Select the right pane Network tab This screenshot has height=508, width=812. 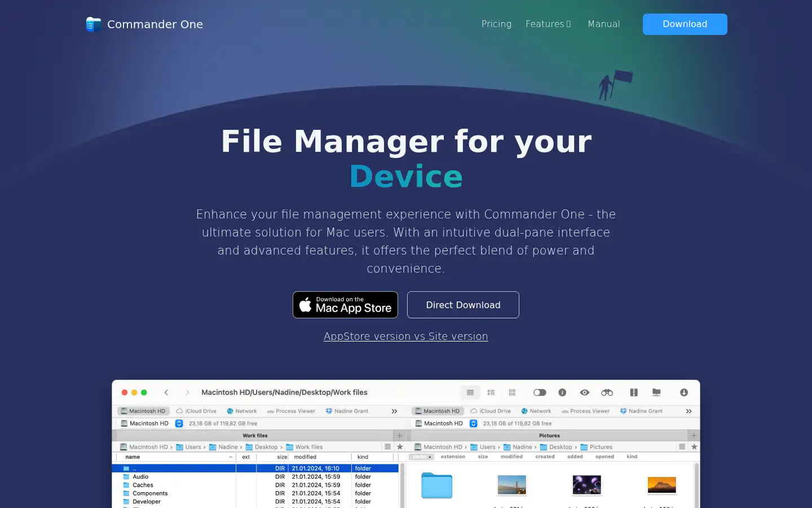pyautogui.click(x=536, y=411)
